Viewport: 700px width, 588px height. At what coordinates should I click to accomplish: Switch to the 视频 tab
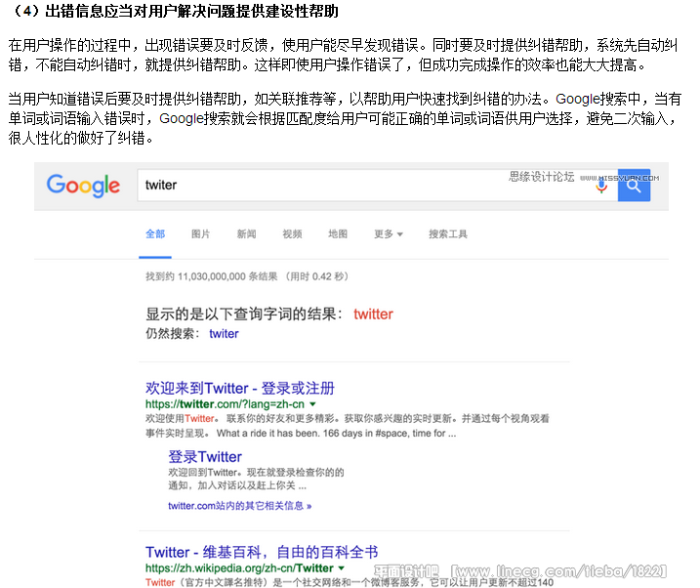coord(292,234)
